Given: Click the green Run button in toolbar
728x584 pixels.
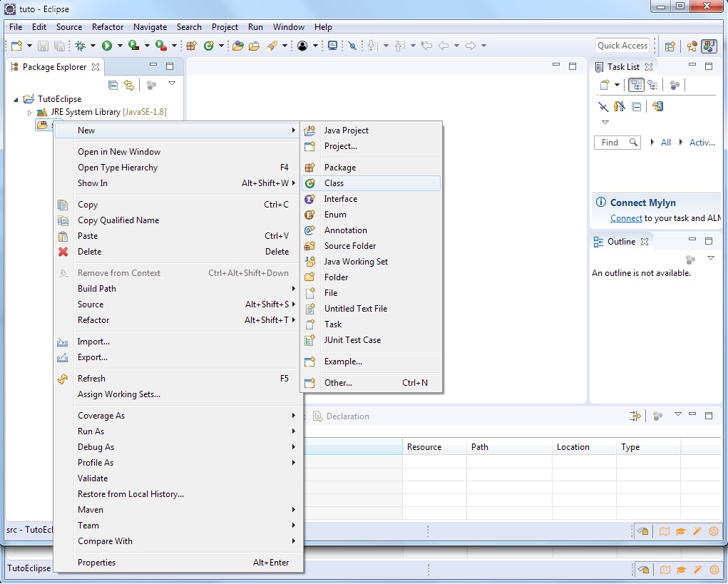Looking at the screenshot, I should [107, 46].
